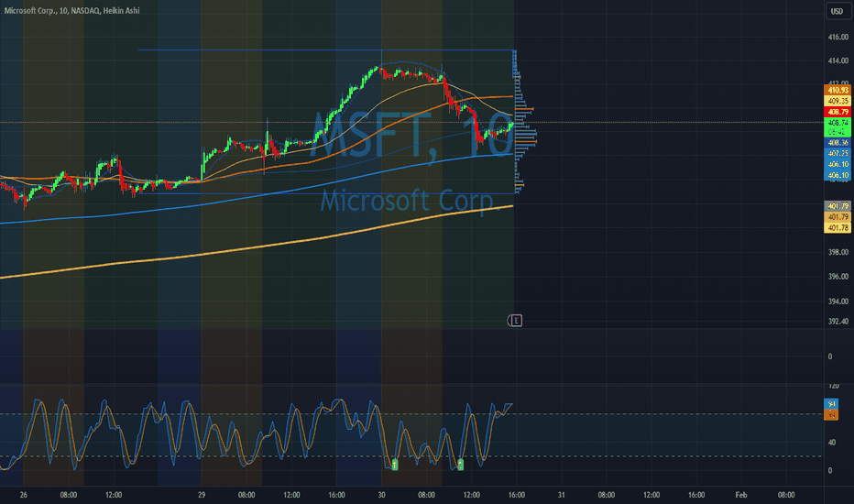Select the blue 407.25 price label
The height and width of the screenshot is (504, 854).
click(x=838, y=154)
